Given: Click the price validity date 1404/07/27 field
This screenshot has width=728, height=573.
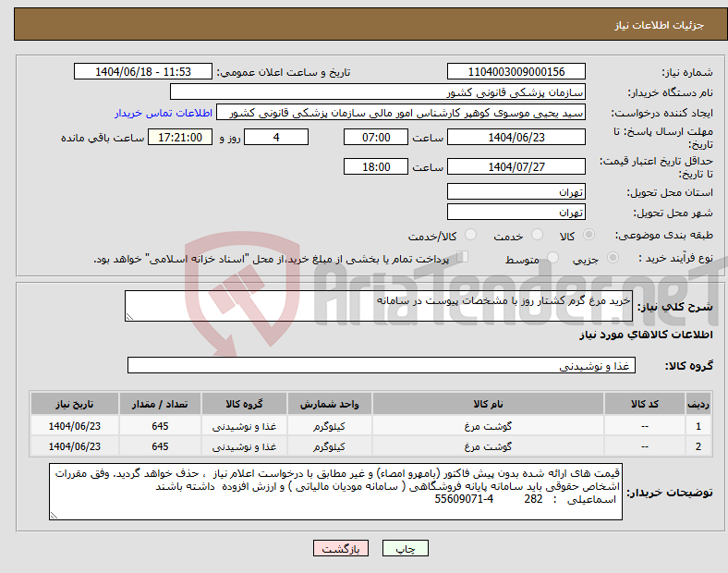Looking at the screenshot, I should 516,166.
